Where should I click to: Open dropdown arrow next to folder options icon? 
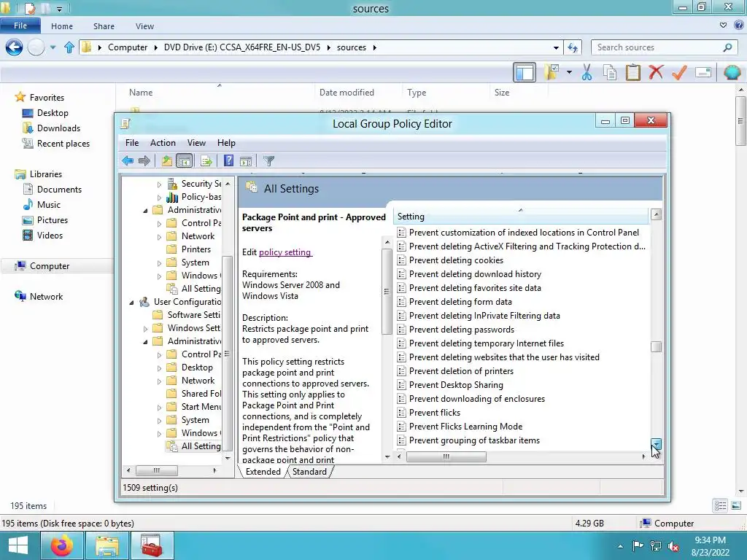click(x=569, y=72)
